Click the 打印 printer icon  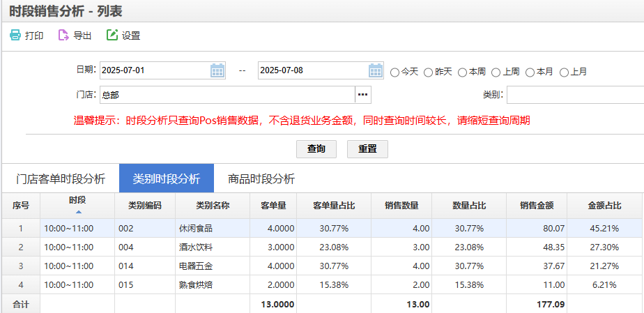[x=15, y=36]
